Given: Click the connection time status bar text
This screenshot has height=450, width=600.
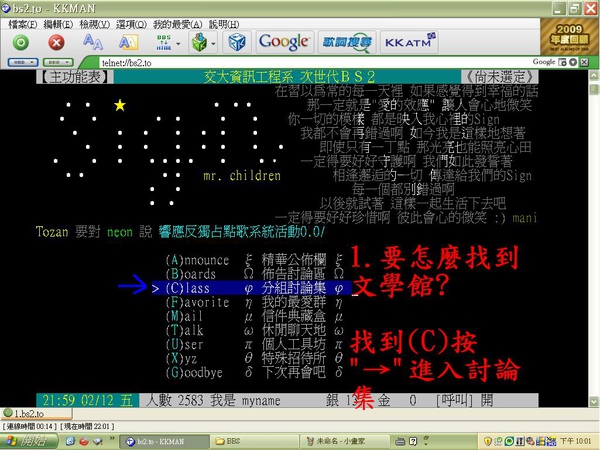Looking at the screenshot, I should point(30,426).
